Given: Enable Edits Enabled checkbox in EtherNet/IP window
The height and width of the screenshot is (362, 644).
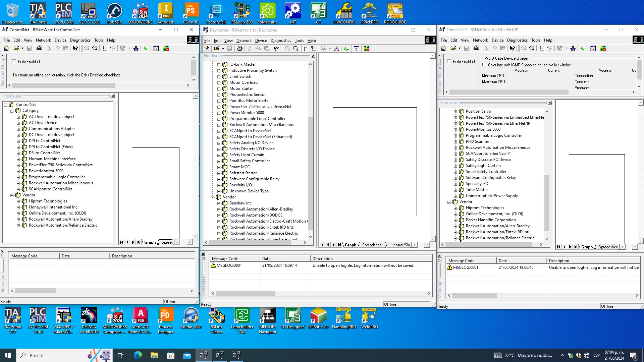Looking at the screenshot, I should [x=449, y=61].
